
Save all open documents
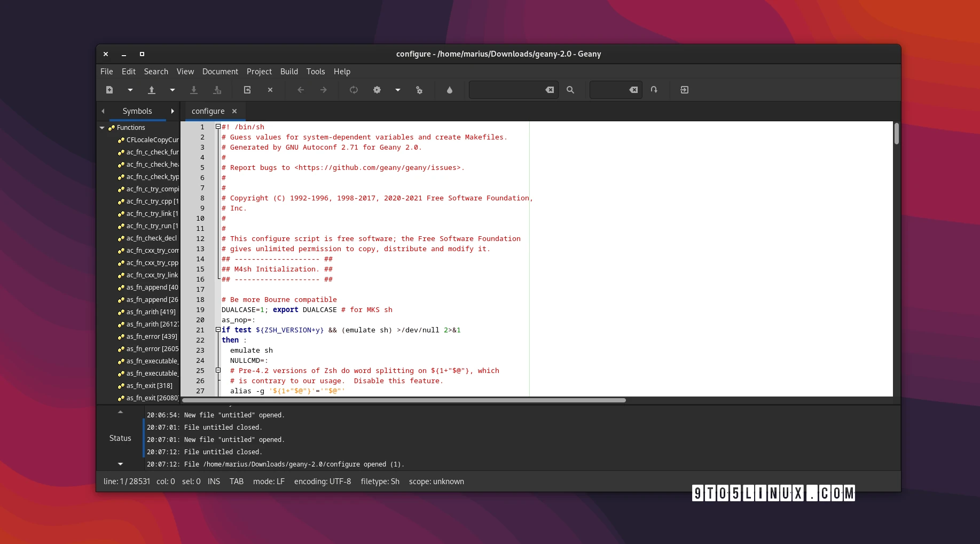[x=216, y=90]
